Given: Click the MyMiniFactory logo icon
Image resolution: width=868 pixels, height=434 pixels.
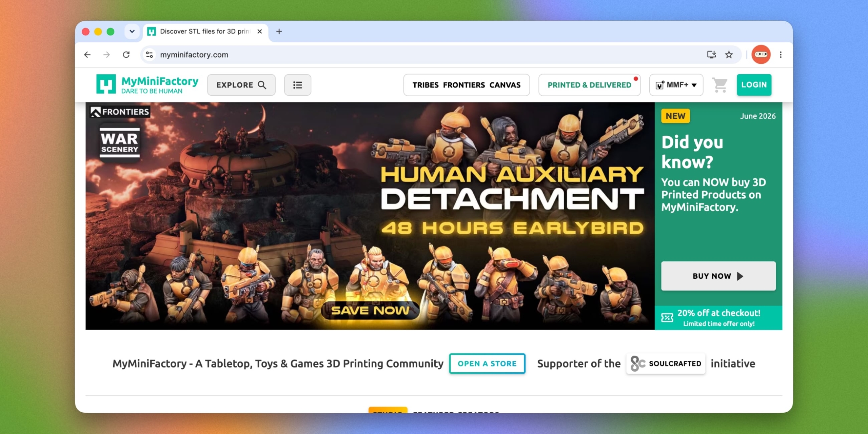Looking at the screenshot, I should (x=106, y=84).
